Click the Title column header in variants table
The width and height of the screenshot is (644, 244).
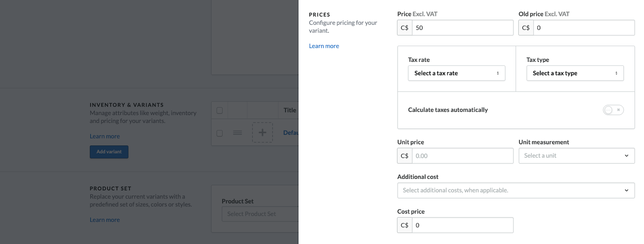290,110
